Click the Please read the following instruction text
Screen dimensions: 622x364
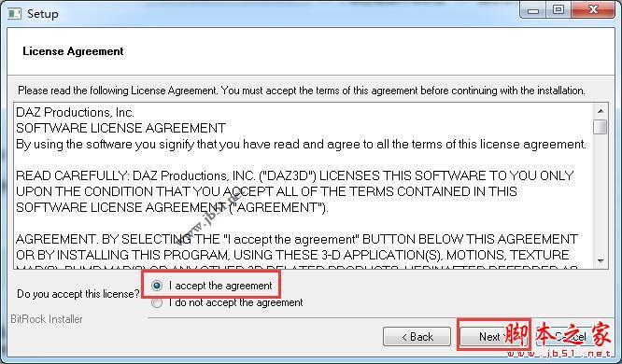pyautogui.click(x=302, y=91)
